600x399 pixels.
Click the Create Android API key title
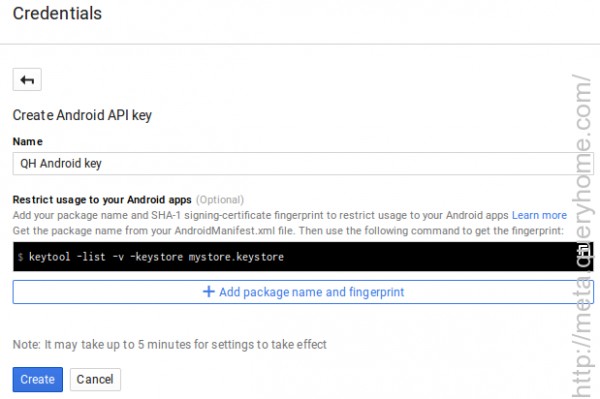point(82,115)
